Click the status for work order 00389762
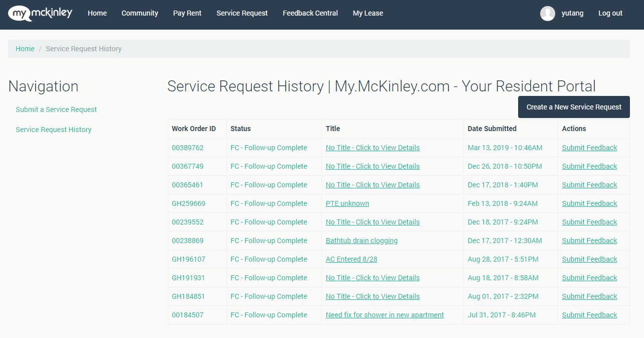 [x=269, y=148]
